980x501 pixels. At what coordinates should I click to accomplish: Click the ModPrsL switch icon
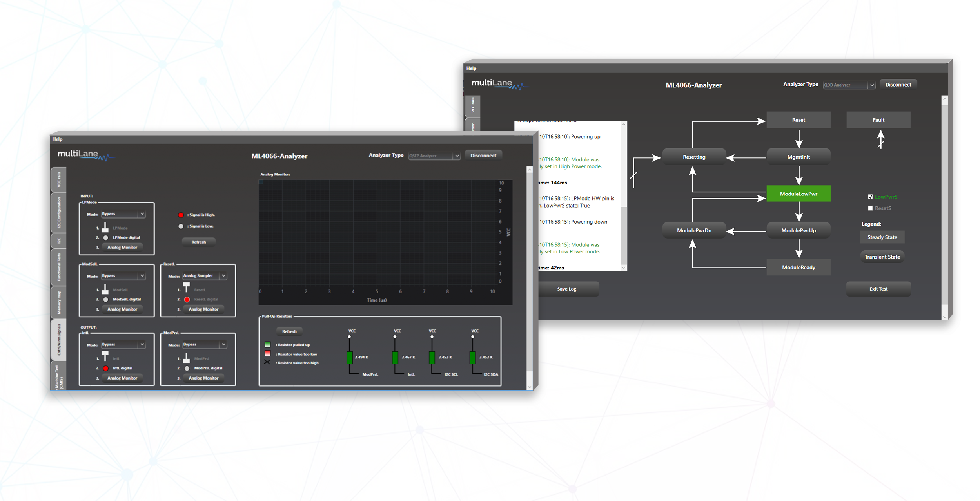pos(187,358)
